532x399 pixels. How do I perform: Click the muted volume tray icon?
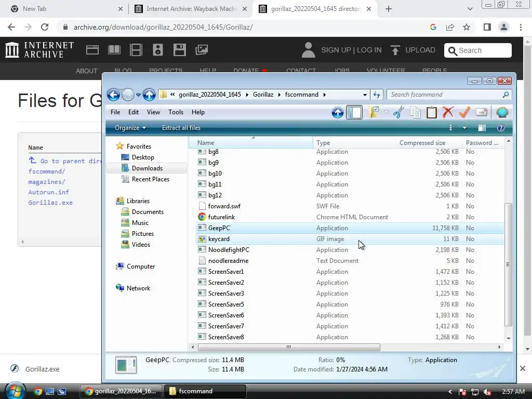(487, 392)
